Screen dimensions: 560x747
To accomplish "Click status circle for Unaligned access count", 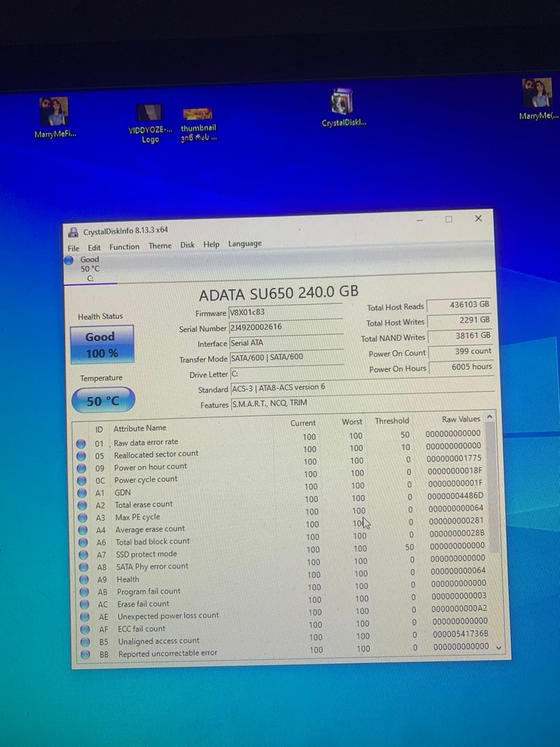I will [x=85, y=642].
